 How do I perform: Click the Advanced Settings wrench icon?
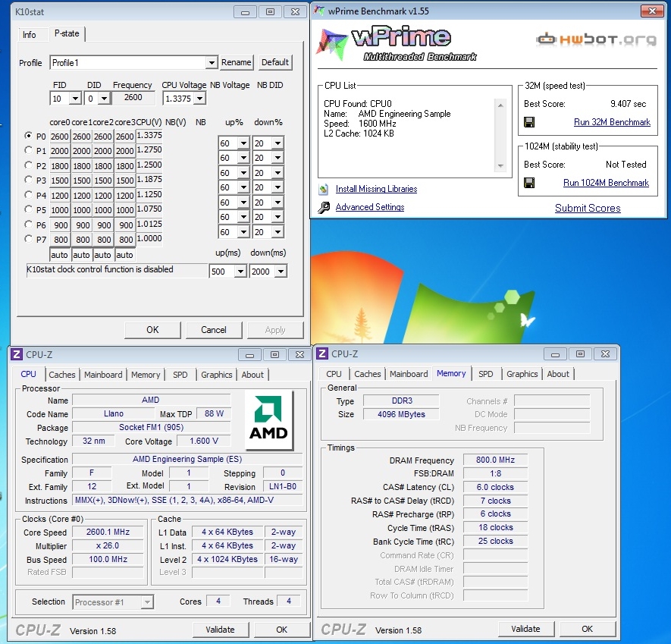pyautogui.click(x=324, y=208)
